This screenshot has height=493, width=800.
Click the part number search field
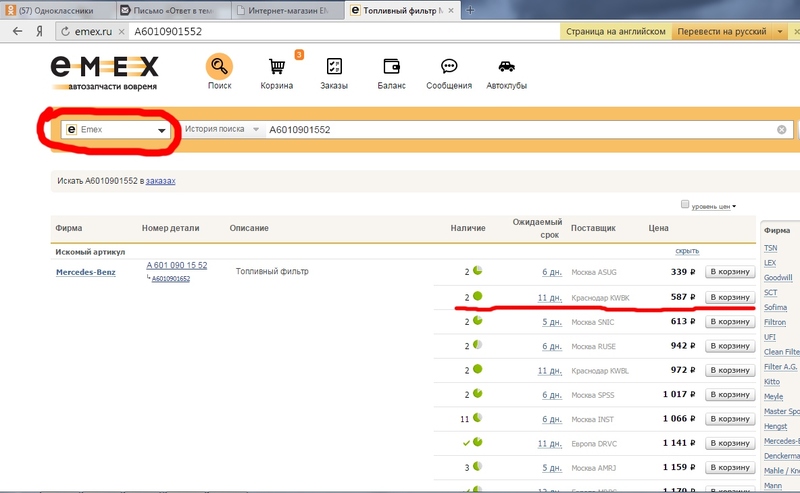[520, 130]
